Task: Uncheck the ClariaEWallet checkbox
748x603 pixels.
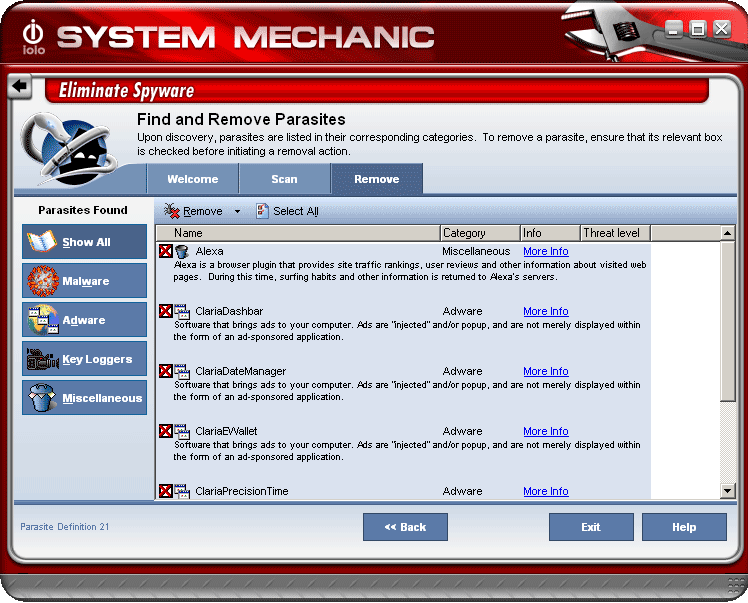Action: point(166,431)
